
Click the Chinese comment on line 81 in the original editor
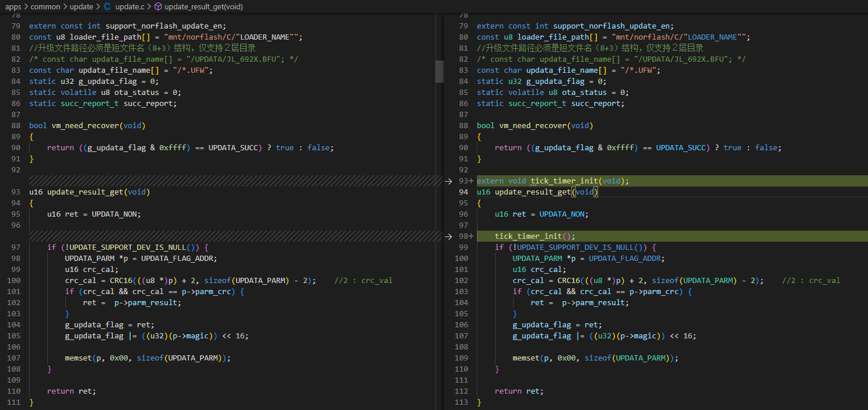(142, 48)
